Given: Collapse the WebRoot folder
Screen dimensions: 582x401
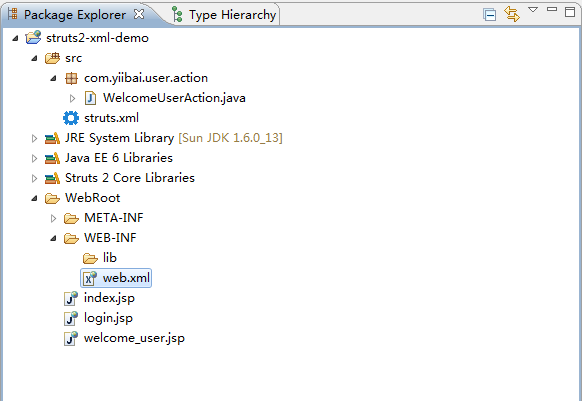Looking at the screenshot, I should 34,198.
